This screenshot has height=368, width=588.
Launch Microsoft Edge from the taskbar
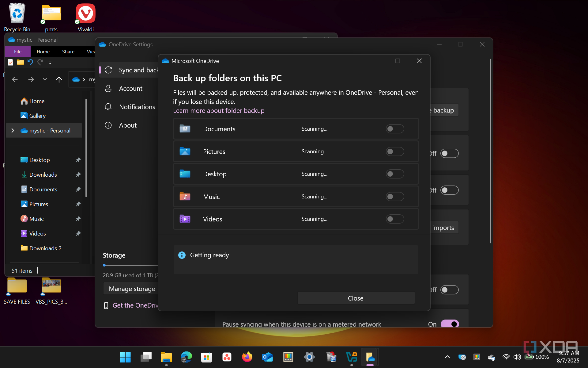186,357
